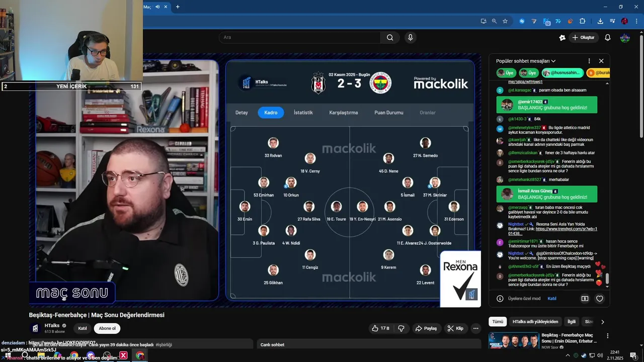Viewport: 644px width, 362px height.
Task: Click the Oluştur create button
Action: (x=584, y=38)
